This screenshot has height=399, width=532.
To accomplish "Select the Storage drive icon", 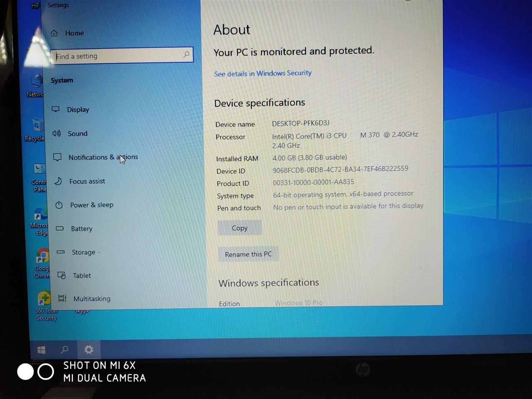I will (x=61, y=252).
